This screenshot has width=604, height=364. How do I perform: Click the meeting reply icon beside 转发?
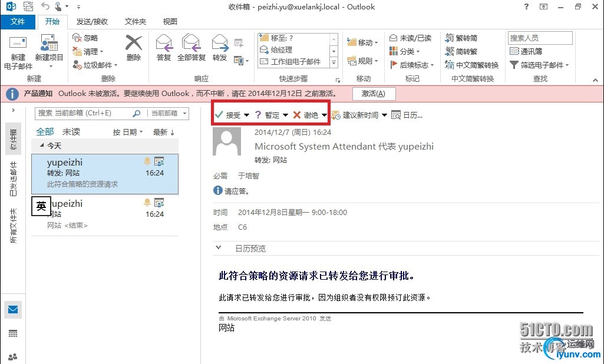click(x=239, y=43)
